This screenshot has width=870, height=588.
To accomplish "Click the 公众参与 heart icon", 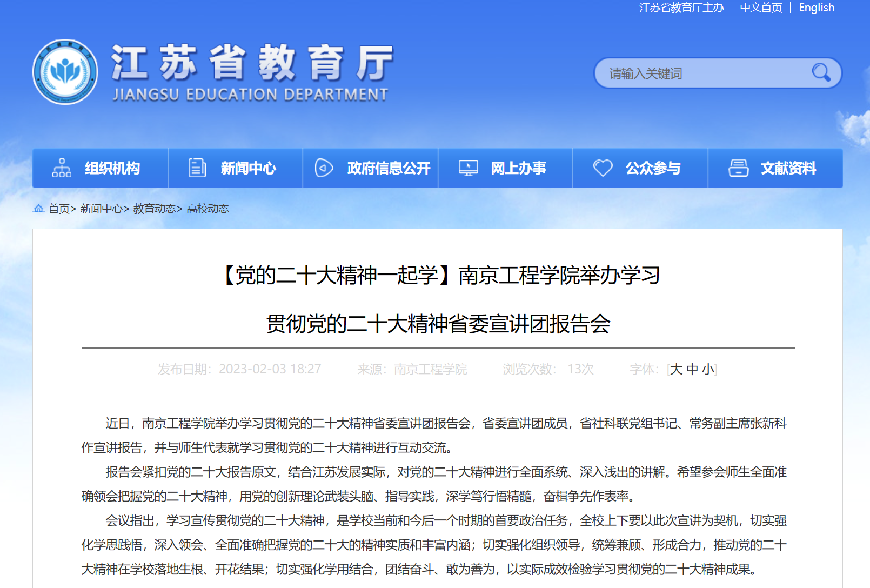I will tap(603, 168).
